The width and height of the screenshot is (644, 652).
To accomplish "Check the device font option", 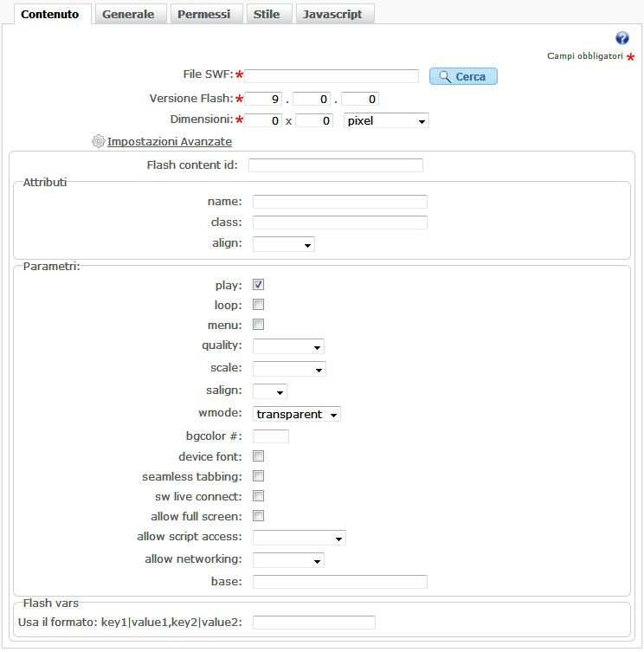I will click(258, 455).
